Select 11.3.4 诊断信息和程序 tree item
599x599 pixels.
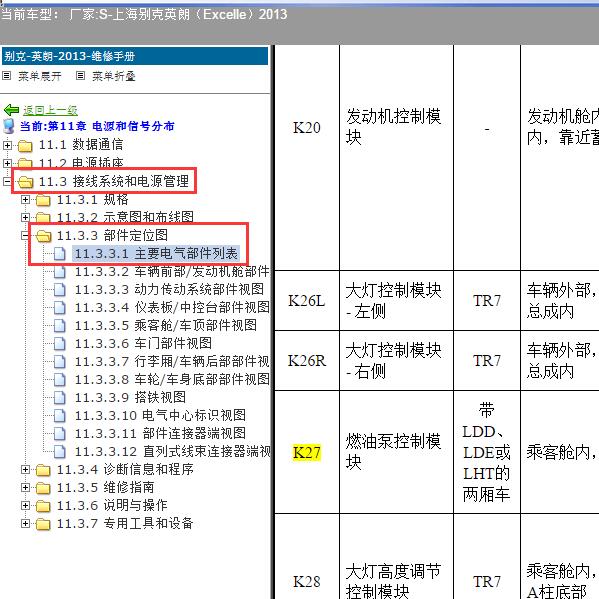(125, 469)
